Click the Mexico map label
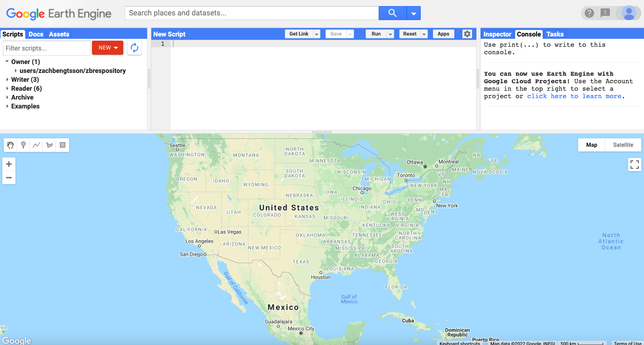644x345 pixels. tap(283, 307)
